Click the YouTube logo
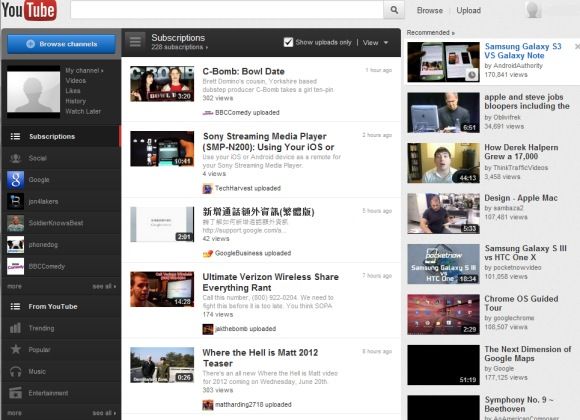The width and height of the screenshot is (580, 420). pyautogui.click(x=29, y=10)
